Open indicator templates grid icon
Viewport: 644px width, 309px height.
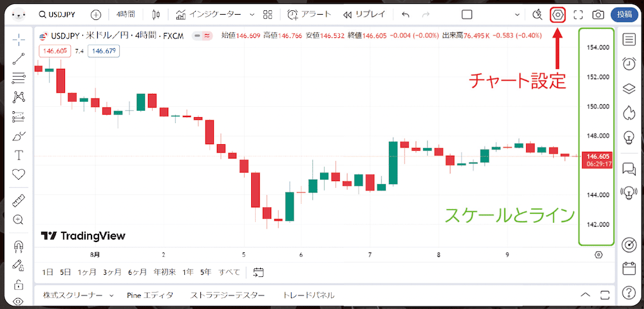pos(268,15)
